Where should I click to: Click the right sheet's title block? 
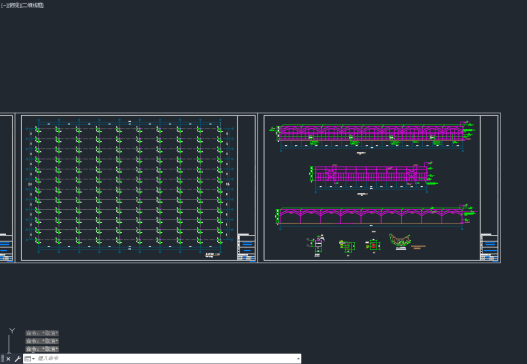tap(489, 247)
